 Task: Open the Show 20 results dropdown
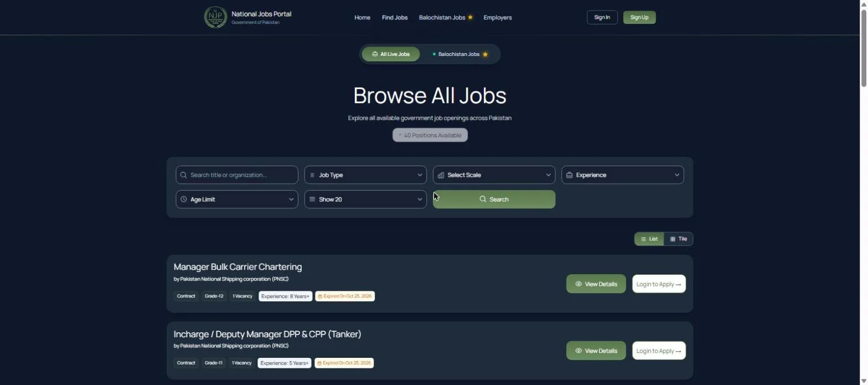click(x=365, y=199)
